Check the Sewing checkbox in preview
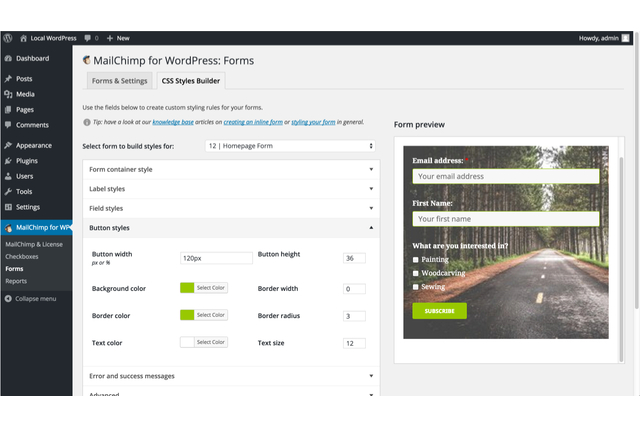Image resolution: width=640 pixels, height=426 pixels. (x=416, y=287)
